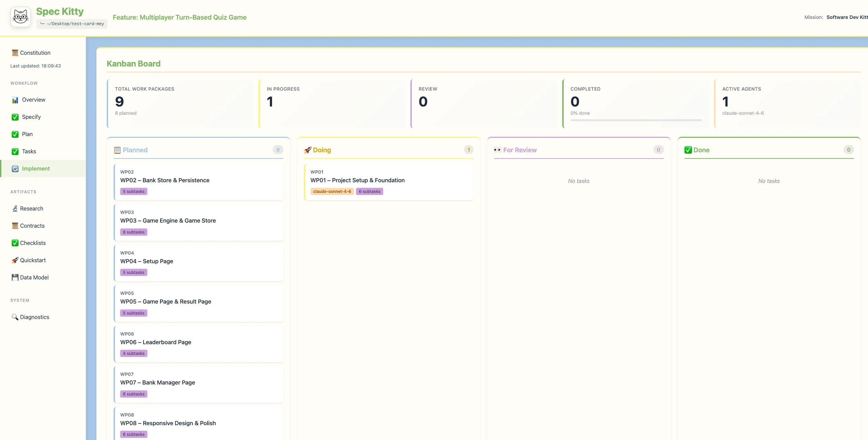Click the Research microscope icon
The height and width of the screenshot is (440, 868).
(x=15, y=209)
